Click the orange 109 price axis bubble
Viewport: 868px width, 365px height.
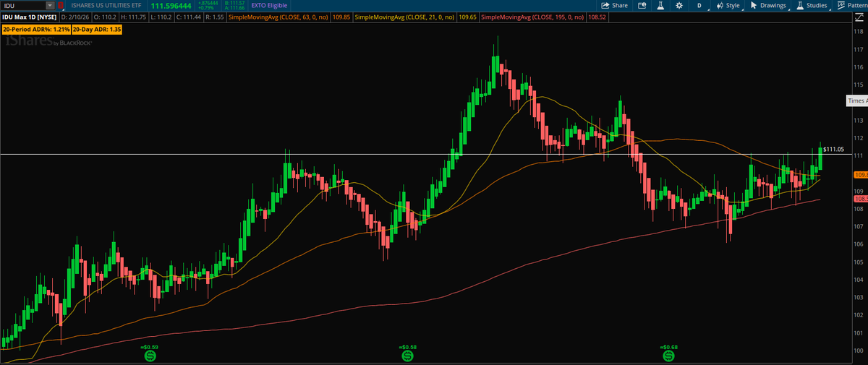click(861, 174)
